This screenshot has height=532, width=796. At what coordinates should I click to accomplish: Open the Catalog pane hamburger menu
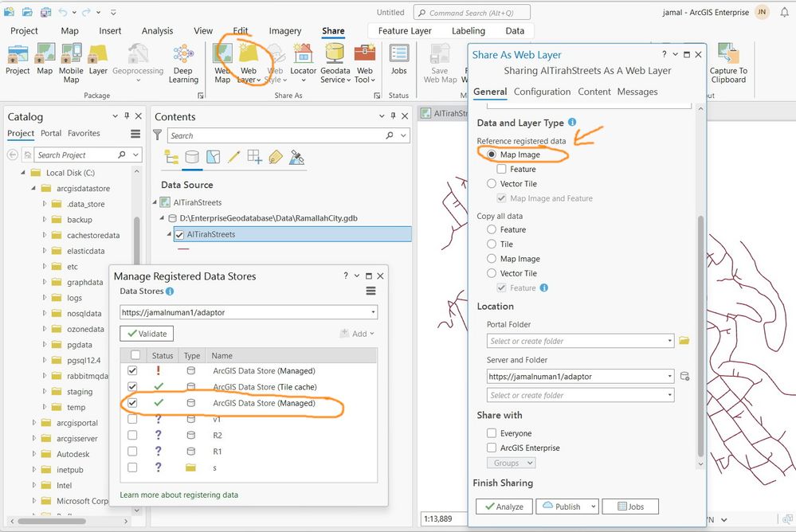135,134
